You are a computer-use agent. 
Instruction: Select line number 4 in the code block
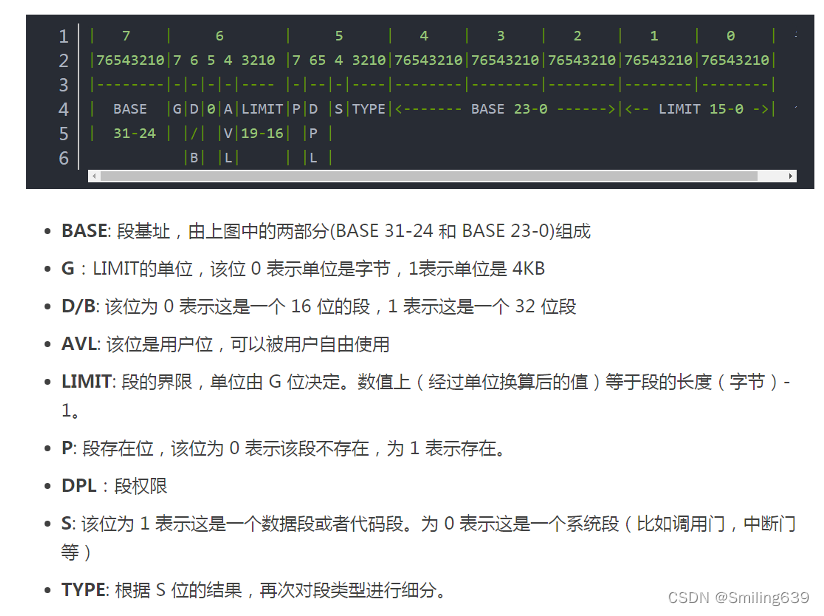63,109
